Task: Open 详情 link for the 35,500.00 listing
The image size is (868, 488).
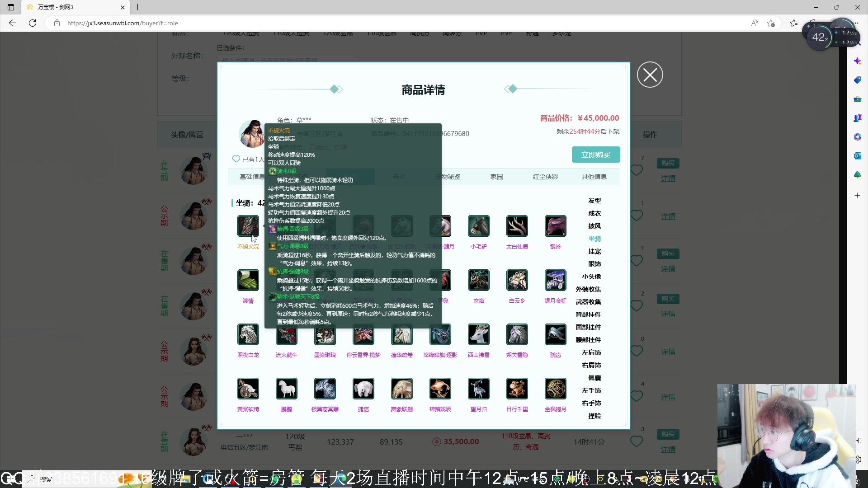Action: [668, 450]
